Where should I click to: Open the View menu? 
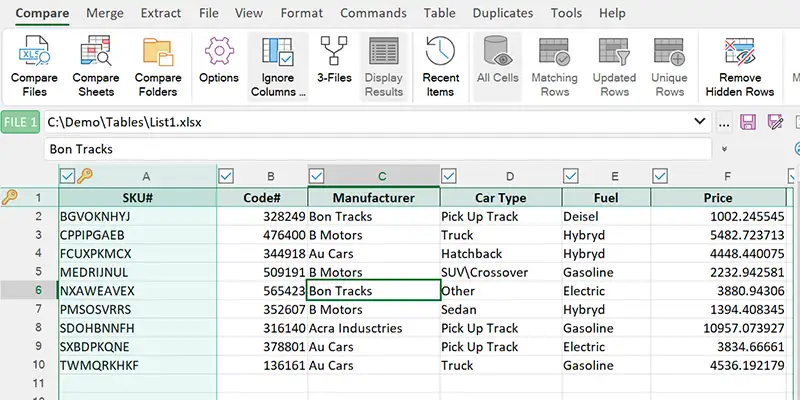249,13
